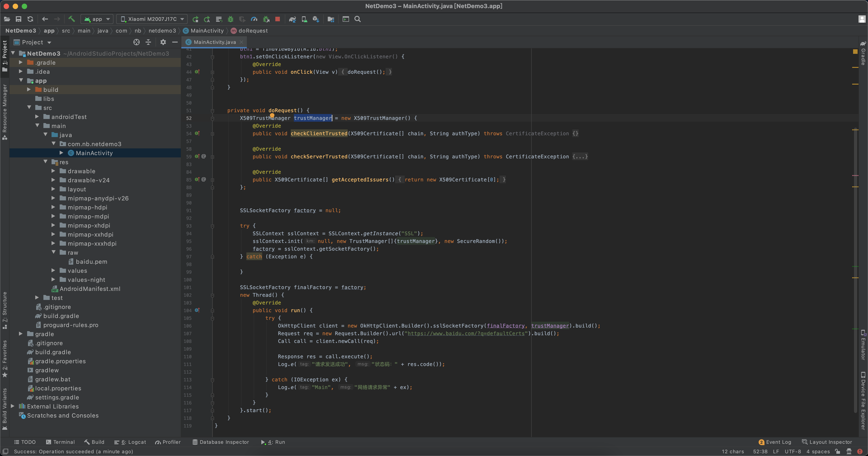Click Collapse All icon in Project panel

point(148,42)
